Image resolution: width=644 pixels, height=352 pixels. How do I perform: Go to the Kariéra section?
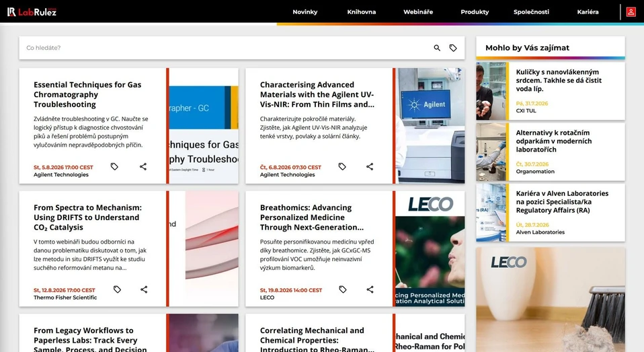(588, 12)
